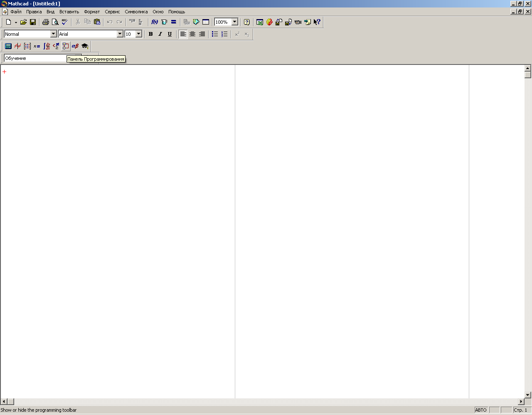Align regions down using toolbar icon
The height and width of the screenshot is (415, 532).
click(141, 22)
